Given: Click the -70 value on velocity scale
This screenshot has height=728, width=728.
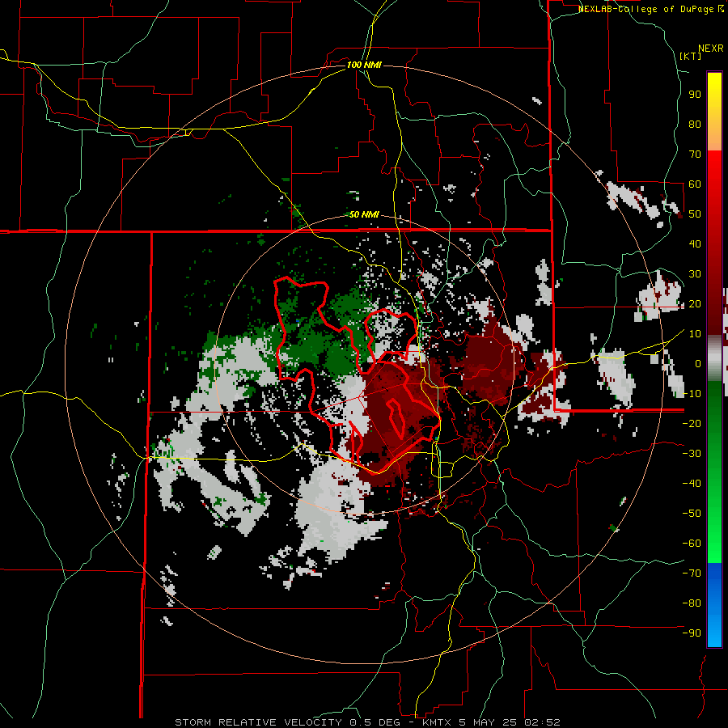Looking at the screenshot, I should 692,574.
